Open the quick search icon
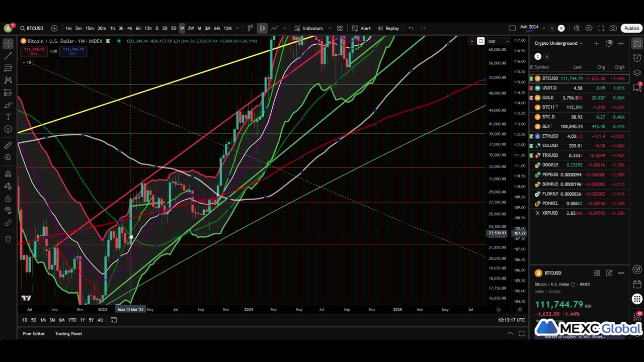 click(577, 28)
